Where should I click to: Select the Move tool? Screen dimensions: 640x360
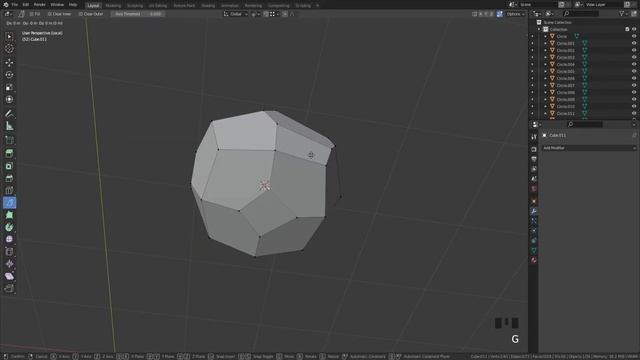[x=9, y=62]
